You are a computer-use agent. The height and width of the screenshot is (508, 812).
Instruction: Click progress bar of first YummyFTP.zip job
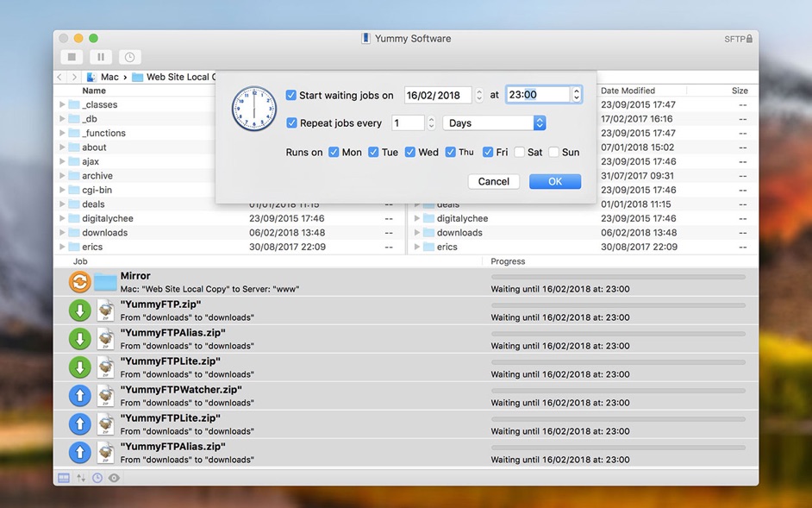coord(618,305)
